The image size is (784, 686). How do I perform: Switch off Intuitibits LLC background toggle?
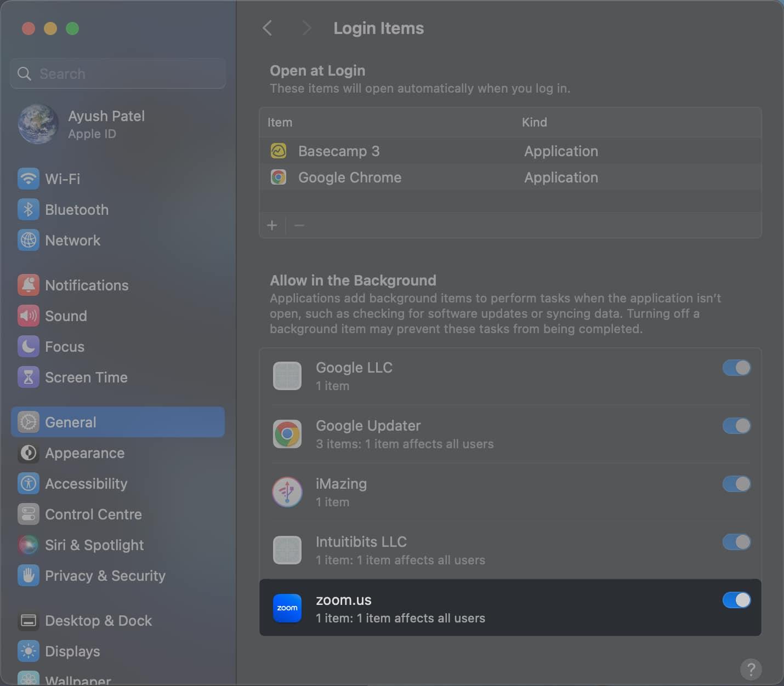pyautogui.click(x=736, y=542)
